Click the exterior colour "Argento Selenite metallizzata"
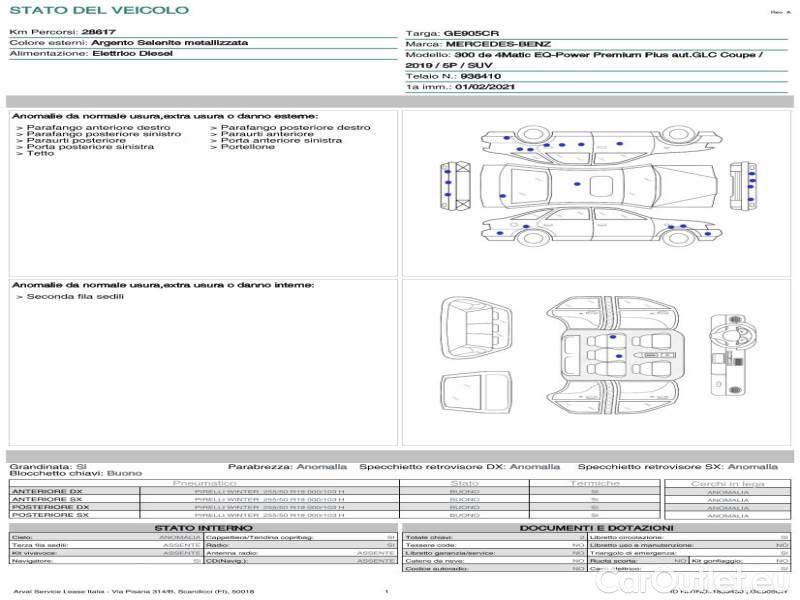Screen dimensions: 800x600 click(x=169, y=43)
